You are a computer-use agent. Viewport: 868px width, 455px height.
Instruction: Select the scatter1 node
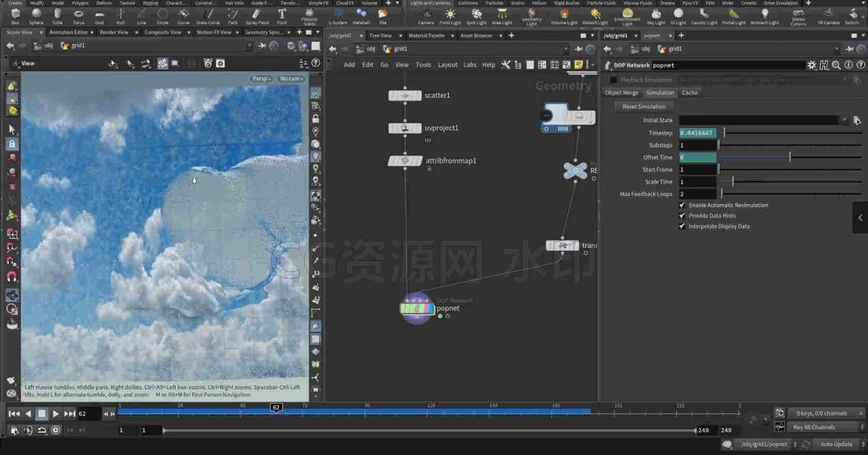[405, 96]
